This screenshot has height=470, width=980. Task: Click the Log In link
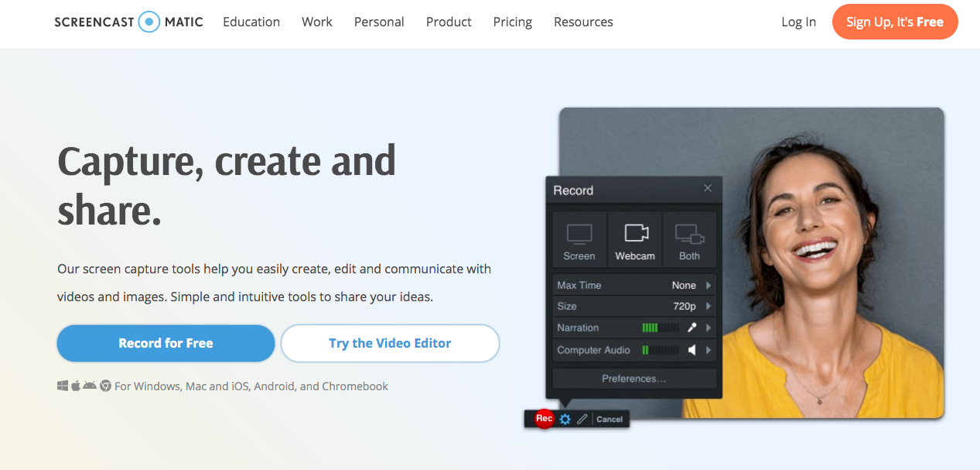pos(798,22)
